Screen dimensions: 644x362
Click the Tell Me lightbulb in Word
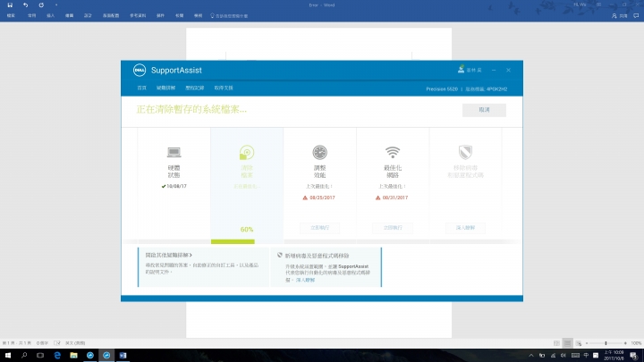[x=212, y=15]
